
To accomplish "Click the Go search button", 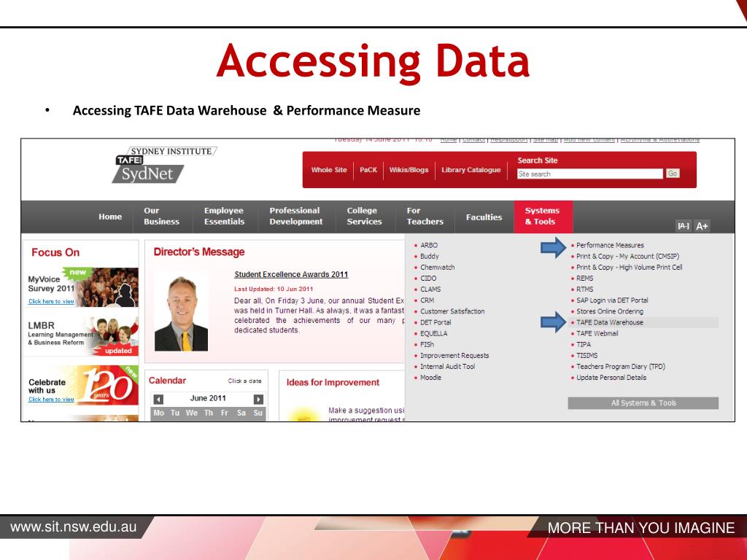I will click(673, 174).
